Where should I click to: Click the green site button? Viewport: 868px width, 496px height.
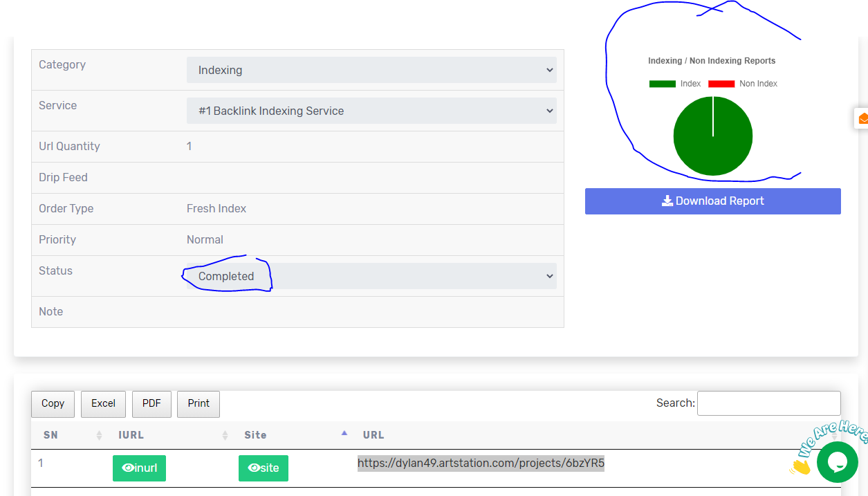(x=264, y=468)
